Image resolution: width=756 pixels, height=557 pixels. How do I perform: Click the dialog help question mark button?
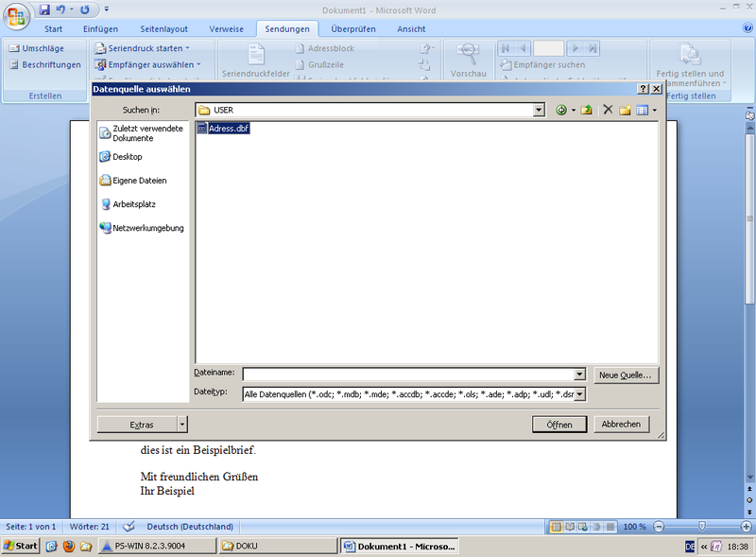click(643, 89)
